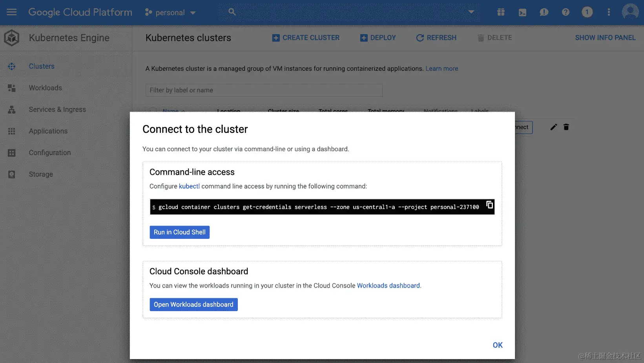Click the Filter by label or name field

pos(264,90)
